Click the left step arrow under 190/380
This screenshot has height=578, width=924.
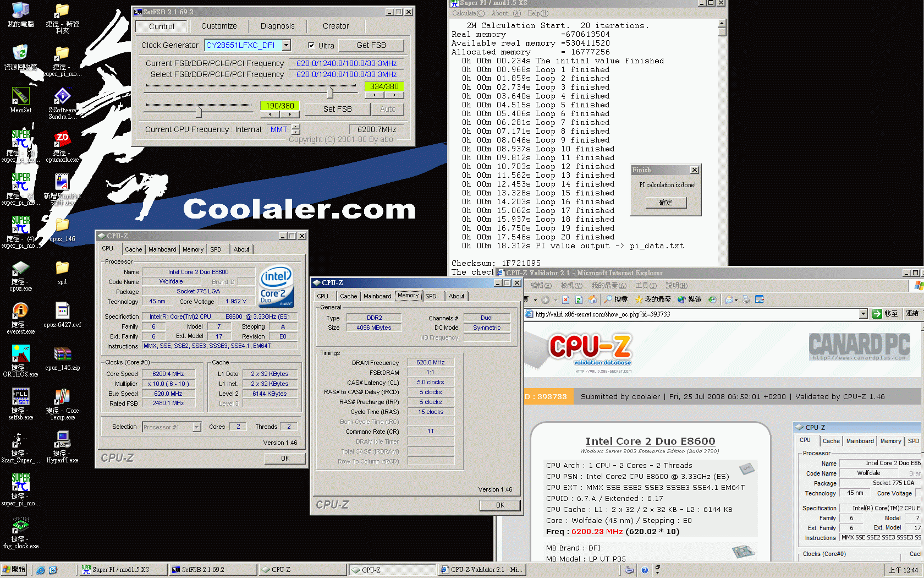pyautogui.click(x=269, y=114)
